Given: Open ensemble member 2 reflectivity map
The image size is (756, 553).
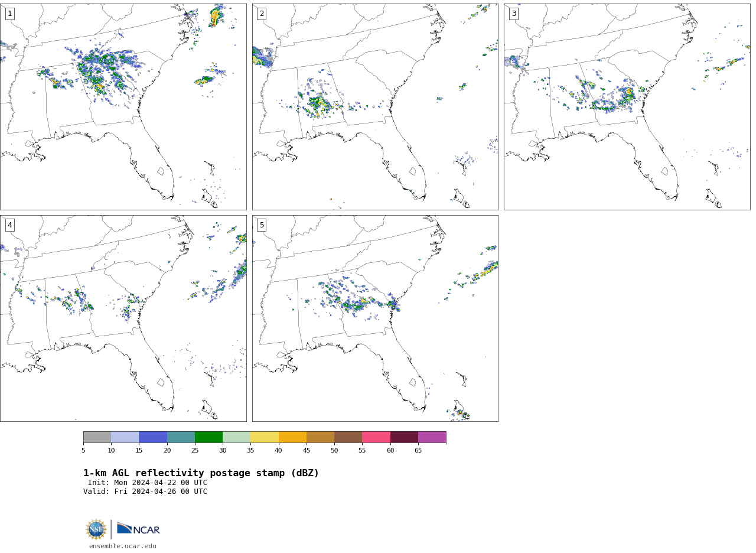Looking at the screenshot, I should tap(375, 107).
